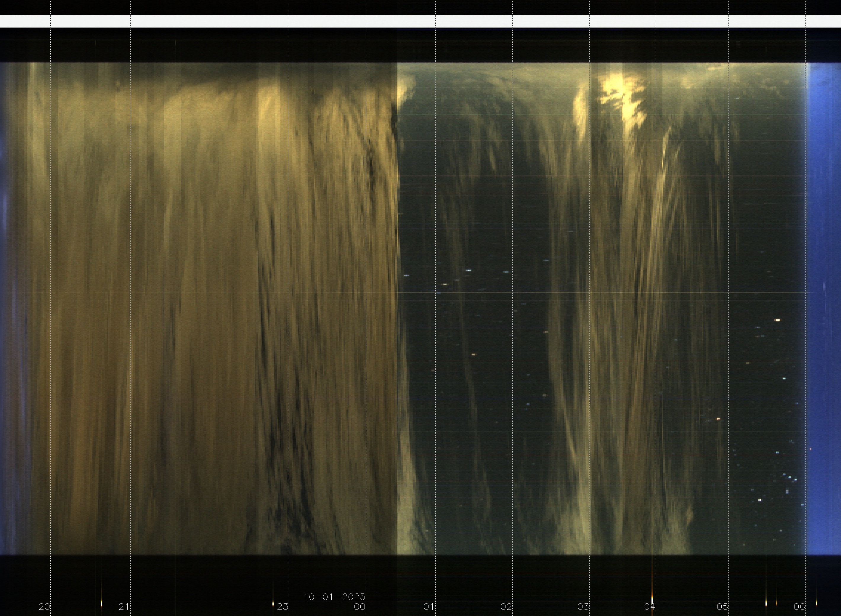Viewport: 841px width, 616px height.
Task: Click the bright streak right of 06 label
Action: click(816, 603)
